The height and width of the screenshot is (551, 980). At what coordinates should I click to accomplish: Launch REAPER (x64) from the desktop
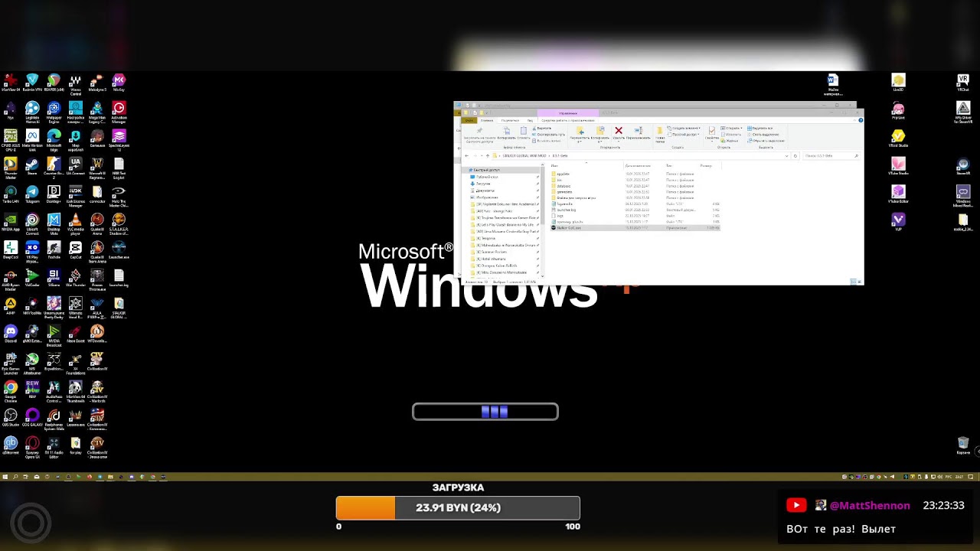pyautogui.click(x=54, y=83)
